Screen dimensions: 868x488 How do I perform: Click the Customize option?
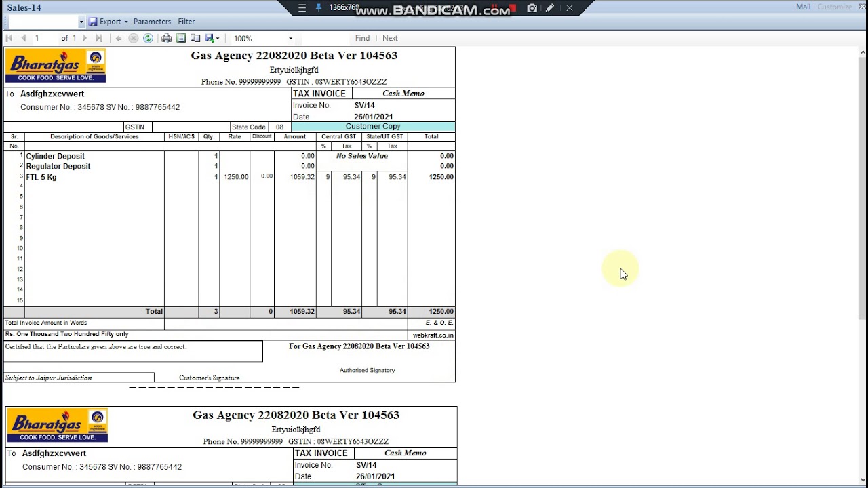pos(835,7)
